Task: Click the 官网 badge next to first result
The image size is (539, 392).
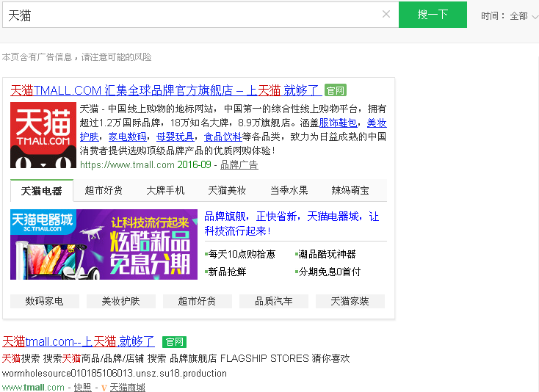Action: tap(335, 90)
